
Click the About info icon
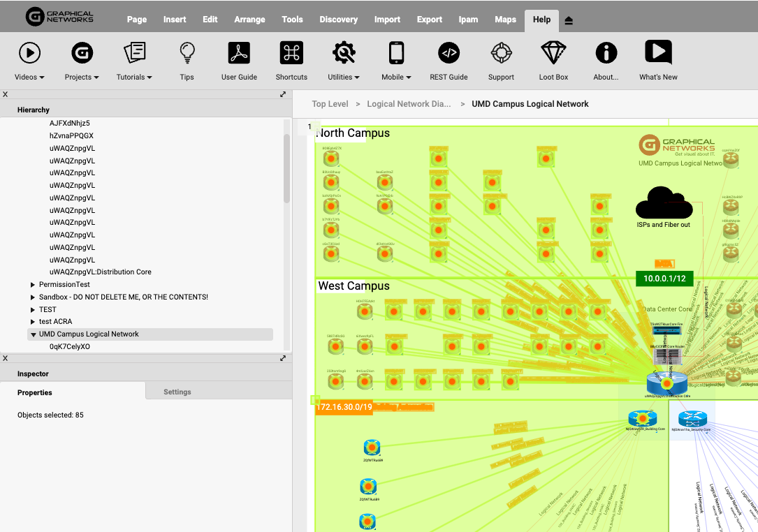click(x=606, y=53)
